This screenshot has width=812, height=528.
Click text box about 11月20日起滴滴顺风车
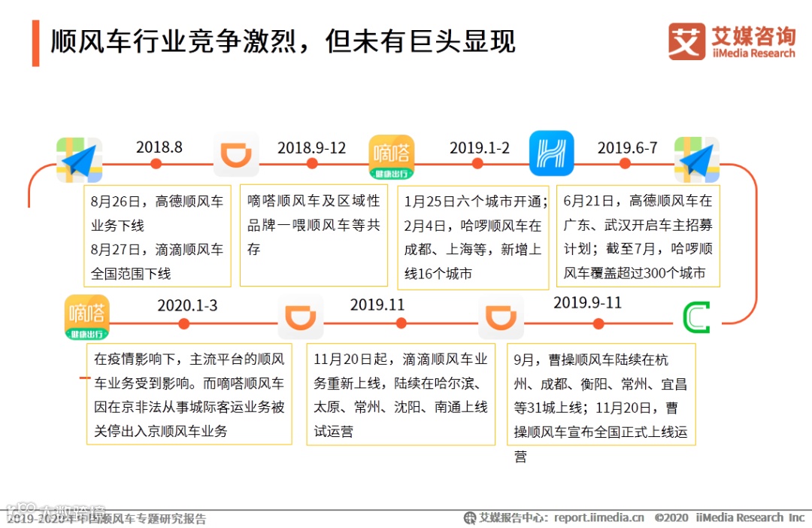pyautogui.click(x=401, y=394)
